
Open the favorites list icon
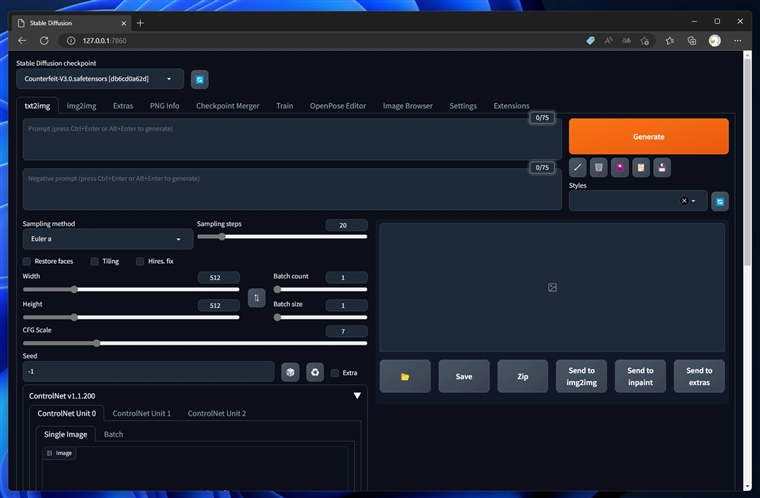click(670, 41)
